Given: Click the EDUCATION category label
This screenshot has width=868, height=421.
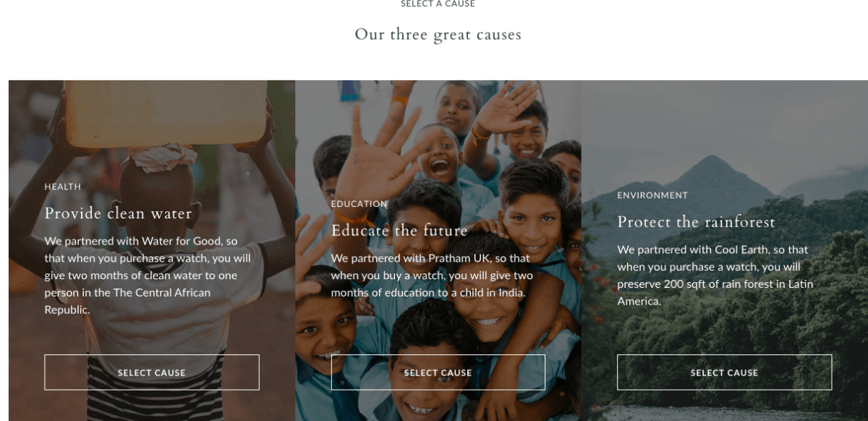Looking at the screenshot, I should tap(359, 204).
